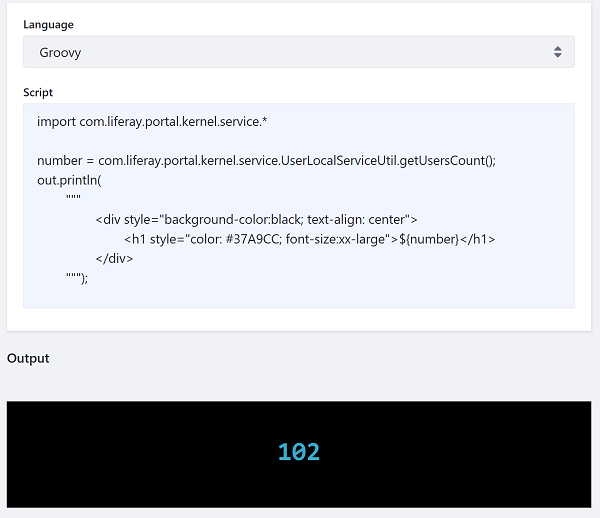Click the line with getUsersCount() assignment
600x518 pixels.
click(x=266, y=161)
